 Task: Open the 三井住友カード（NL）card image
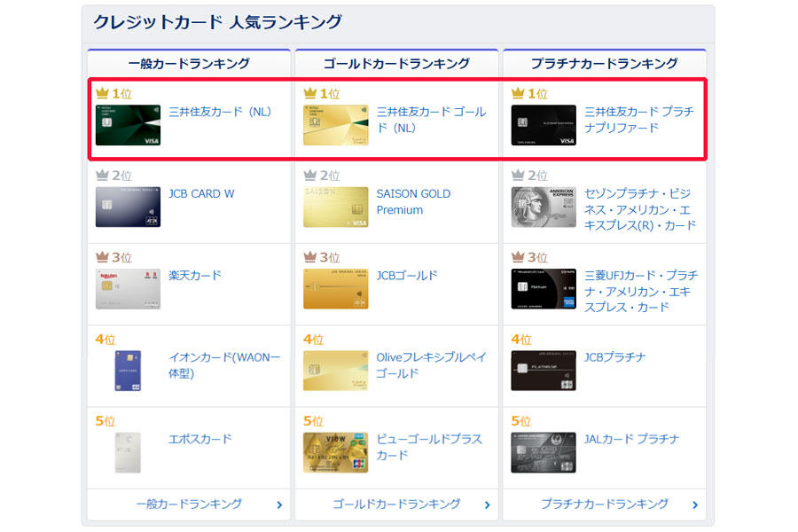(128, 125)
